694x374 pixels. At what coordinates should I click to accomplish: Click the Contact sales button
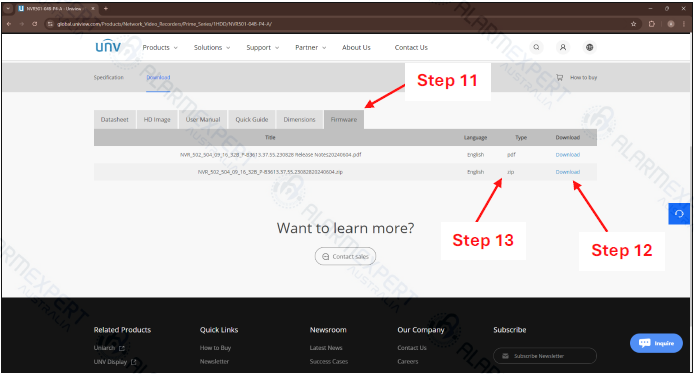345,256
